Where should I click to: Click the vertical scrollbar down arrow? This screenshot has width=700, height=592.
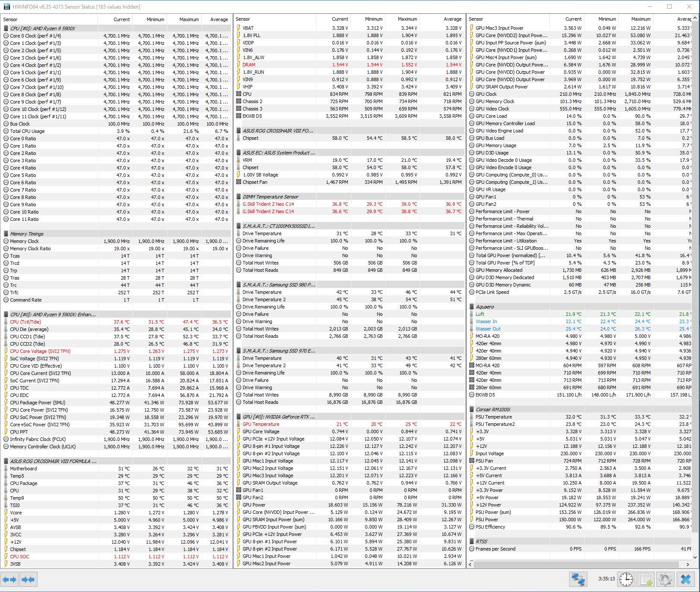695,557
